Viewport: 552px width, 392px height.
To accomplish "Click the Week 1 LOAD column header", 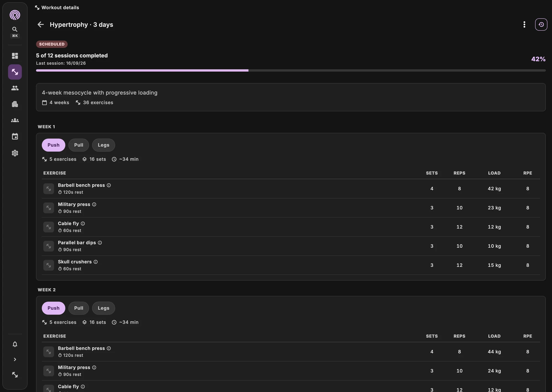I will (x=494, y=173).
